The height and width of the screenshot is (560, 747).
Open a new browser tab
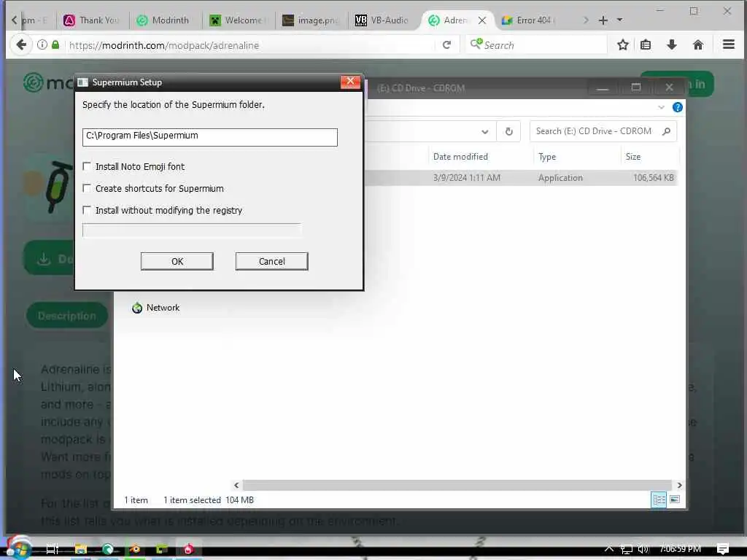coord(603,20)
